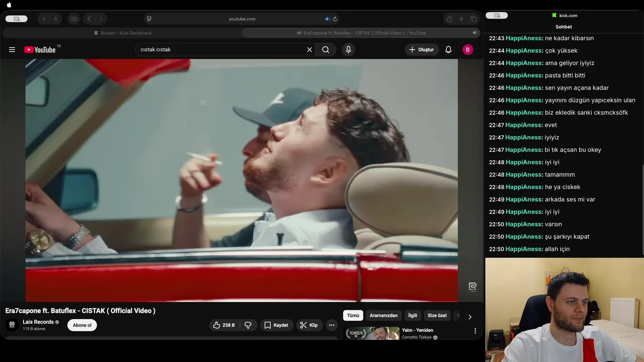This screenshot has width=644, height=362.
Task: Open more actions three-dot menu under video
Action: (x=332, y=325)
